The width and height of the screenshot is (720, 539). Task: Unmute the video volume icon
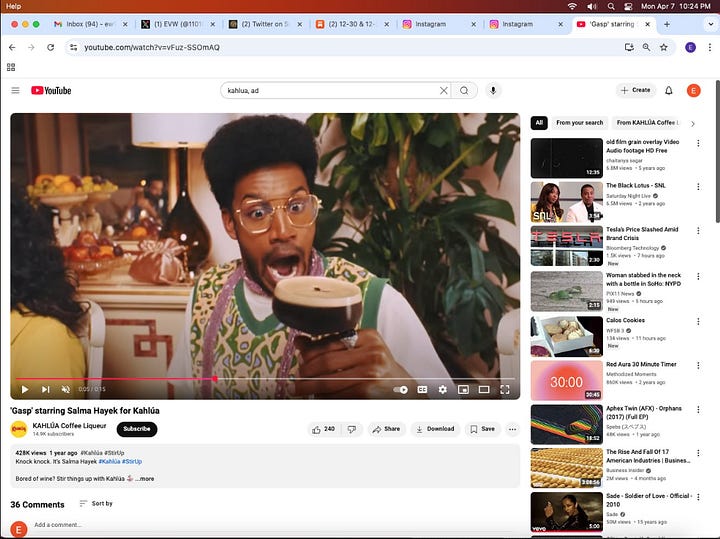66,389
